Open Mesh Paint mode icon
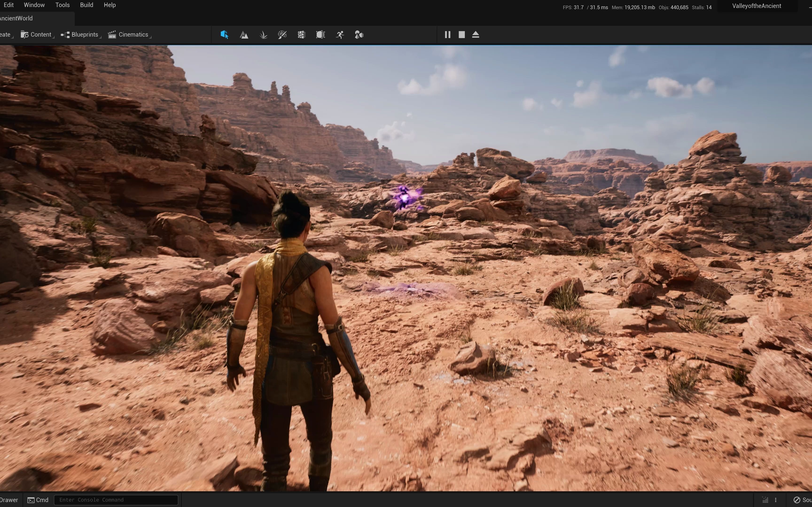 pos(282,35)
